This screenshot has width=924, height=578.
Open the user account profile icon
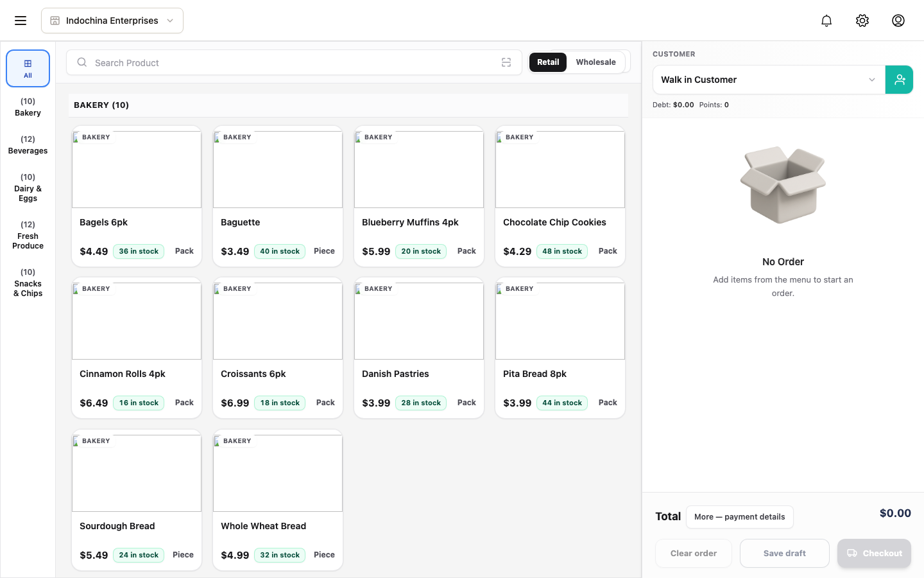898,21
